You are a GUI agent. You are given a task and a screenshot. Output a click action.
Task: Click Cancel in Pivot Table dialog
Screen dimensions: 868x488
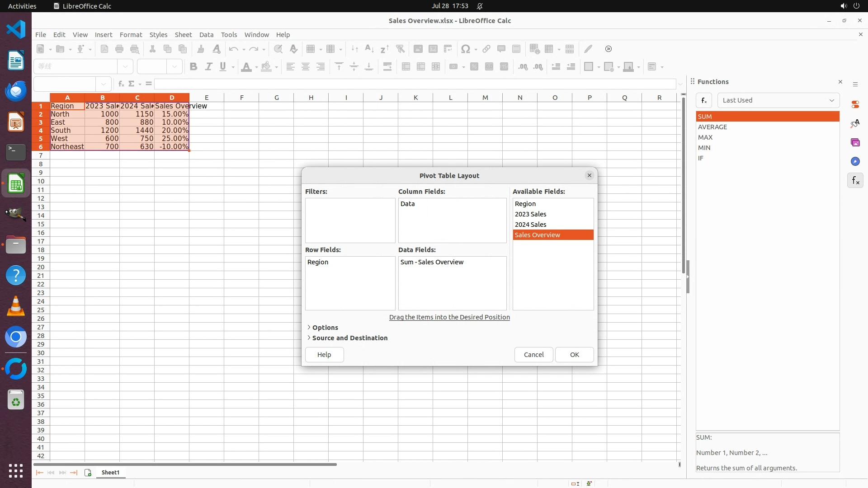click(533, 354)
